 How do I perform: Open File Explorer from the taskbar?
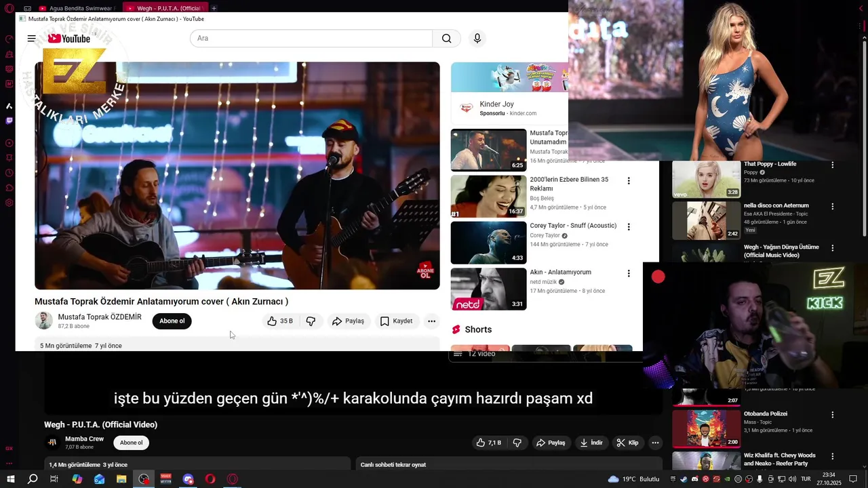121,479
